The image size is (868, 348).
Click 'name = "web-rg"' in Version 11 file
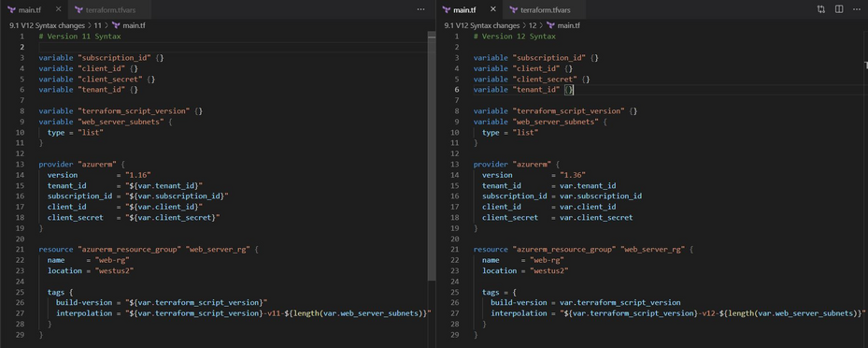click(x=89, y=260)
